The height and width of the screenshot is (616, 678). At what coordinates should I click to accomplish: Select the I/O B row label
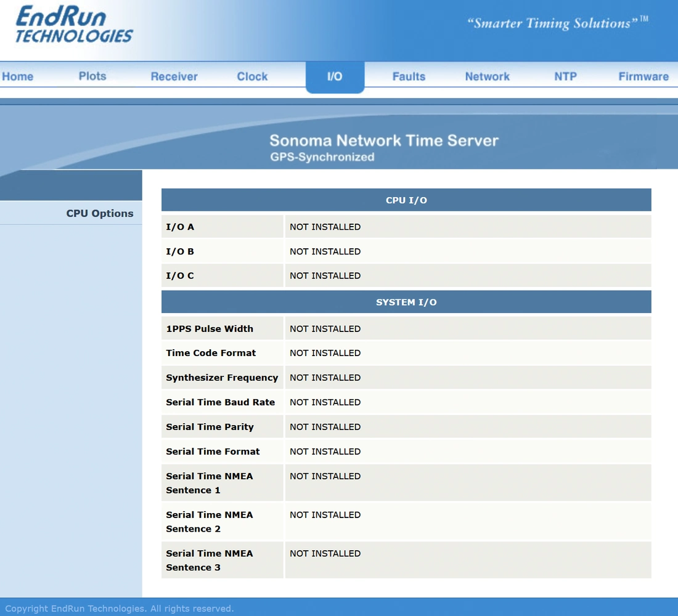click(x=180, y=251)
